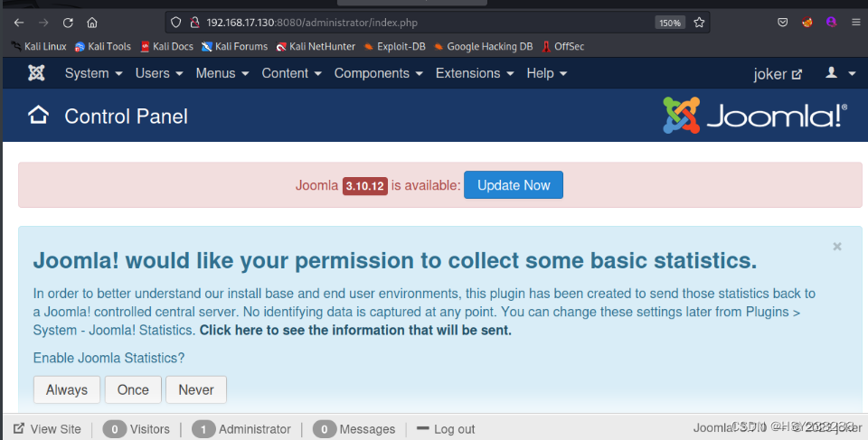The height and width of the screenshot is (440, 868).
Task: Click the Enable Joomla Statistics? text
Action: point(108,358)
